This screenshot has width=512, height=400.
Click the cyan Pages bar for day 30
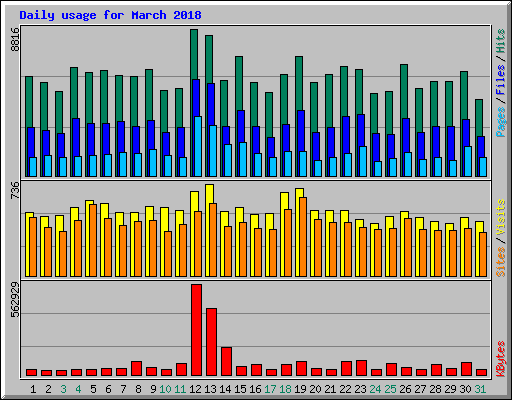468,161
